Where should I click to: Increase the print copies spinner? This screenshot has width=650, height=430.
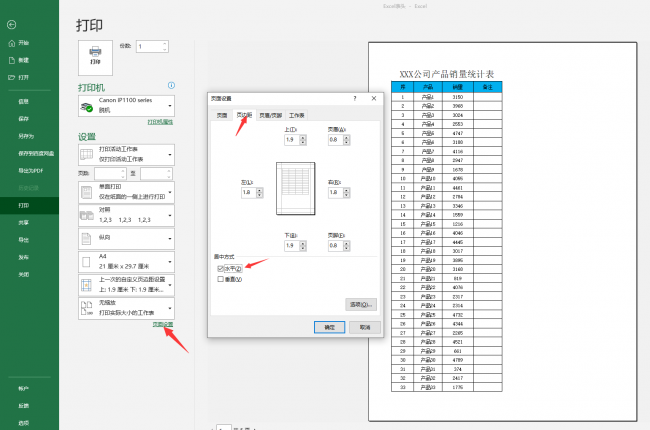click(165, 44)
